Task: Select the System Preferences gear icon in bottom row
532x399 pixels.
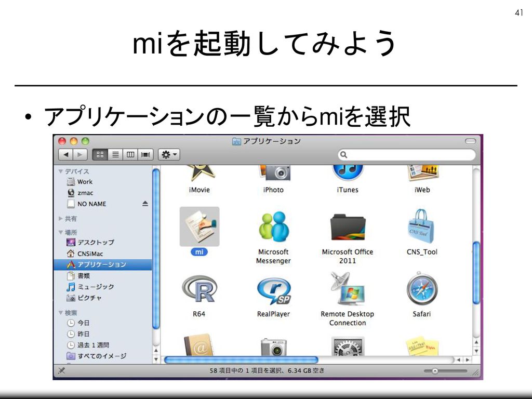Action: coord(348,346)
